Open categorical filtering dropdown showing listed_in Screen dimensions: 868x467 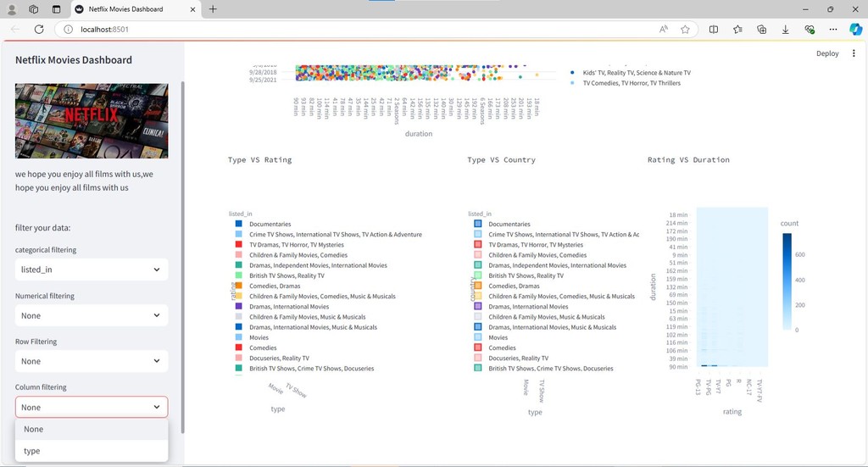[92, 270]
